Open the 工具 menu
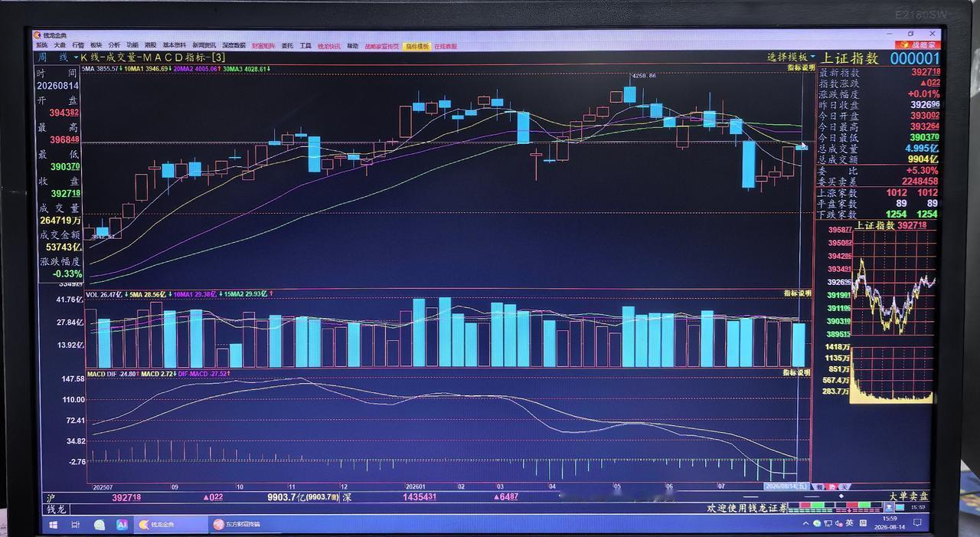Viewport: 980px width, 537px height. point(305,46)
